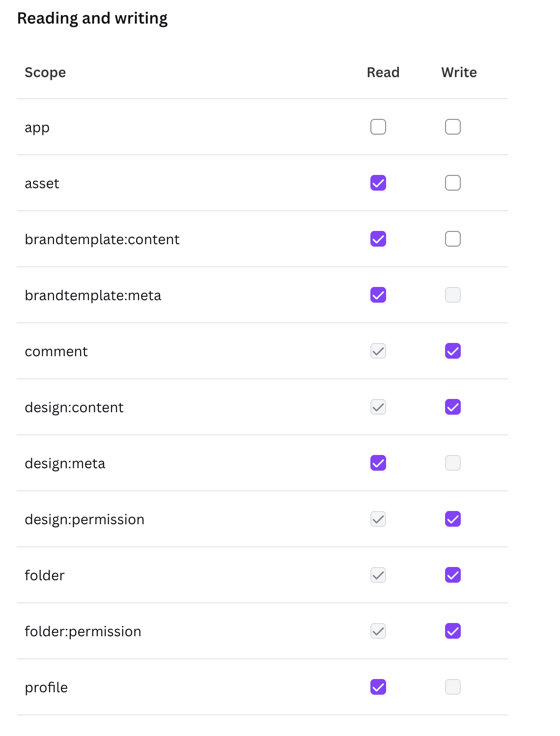Enable Write for the app scope

(453, 127)
